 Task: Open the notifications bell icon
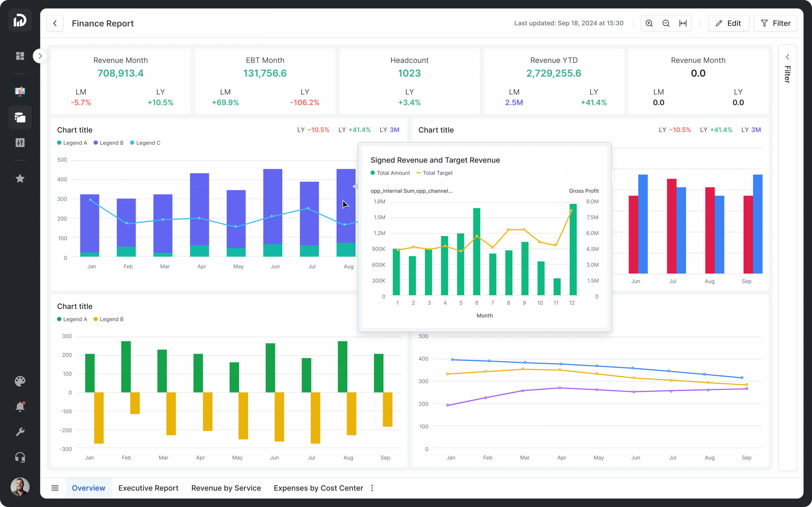pos(20,407)
